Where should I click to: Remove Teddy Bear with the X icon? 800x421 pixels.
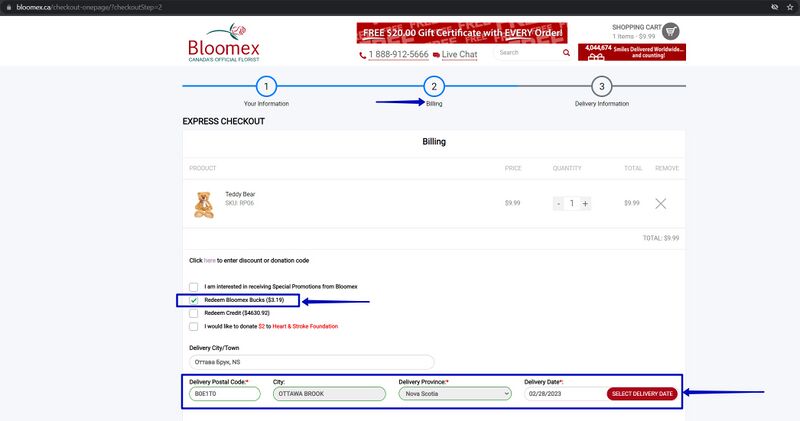[661, 204]
